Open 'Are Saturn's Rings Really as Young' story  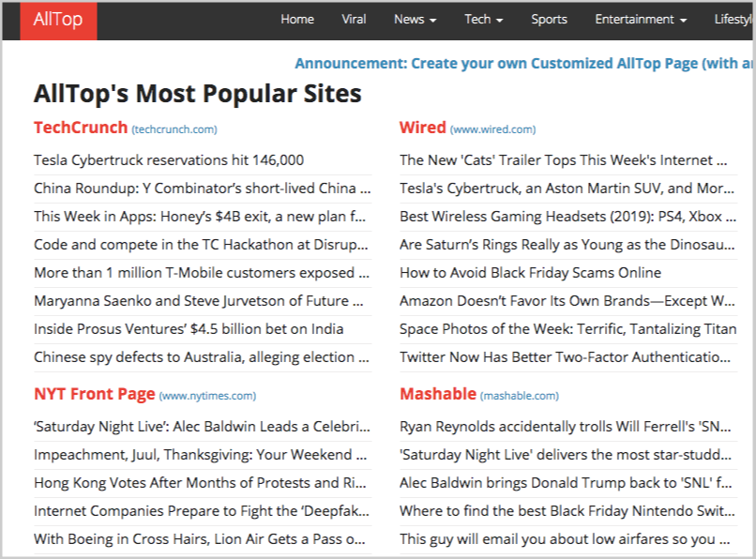click(567, 245)
